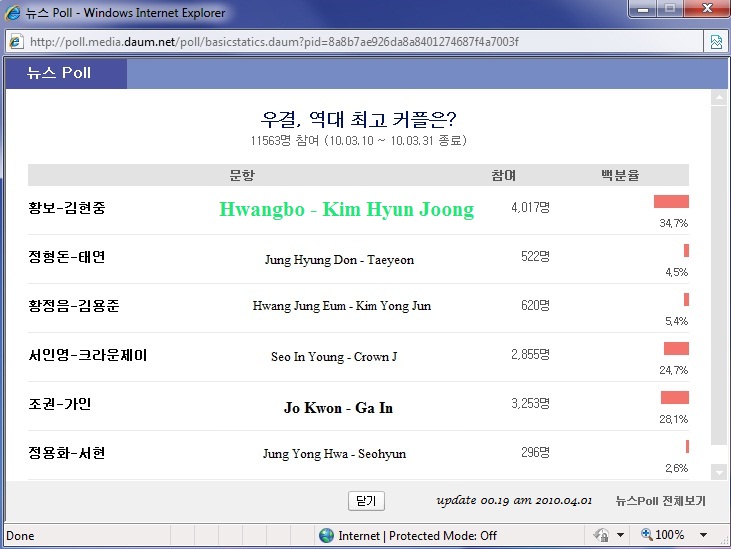Viewport: 731px width, 549px height.
Task: Click the poll option 황정음-김용준
Action: pyautogui.click(x=74, y=306)
